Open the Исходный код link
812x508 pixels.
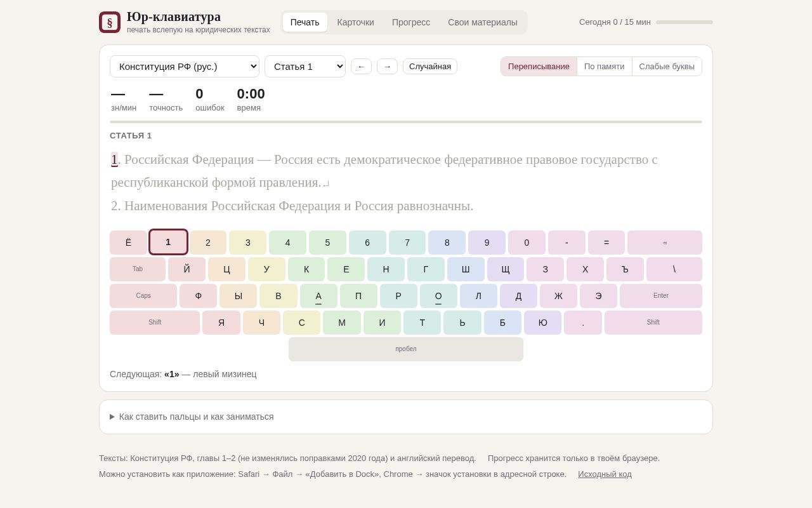point(605,474)
